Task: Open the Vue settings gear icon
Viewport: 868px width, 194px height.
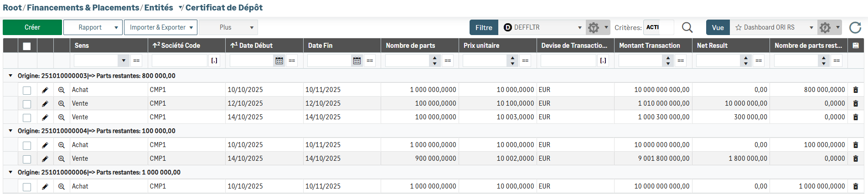Action: (x=825, y=28)
